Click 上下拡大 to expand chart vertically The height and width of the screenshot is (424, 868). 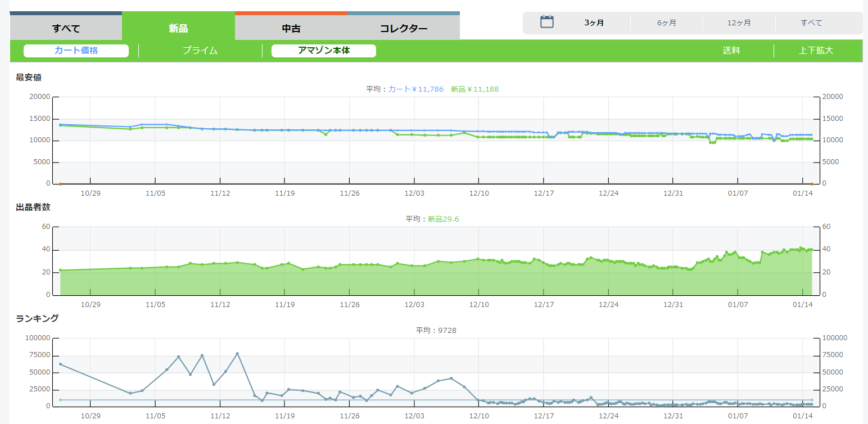816,51
